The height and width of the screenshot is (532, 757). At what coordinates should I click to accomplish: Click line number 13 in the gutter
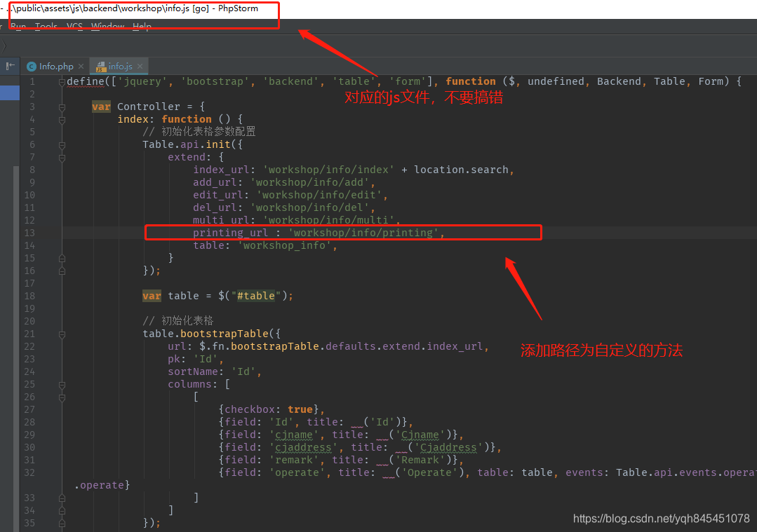point(29,233)
